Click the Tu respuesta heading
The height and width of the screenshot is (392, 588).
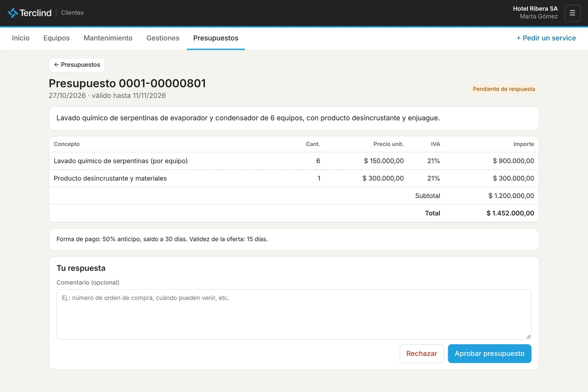[81, 269]
